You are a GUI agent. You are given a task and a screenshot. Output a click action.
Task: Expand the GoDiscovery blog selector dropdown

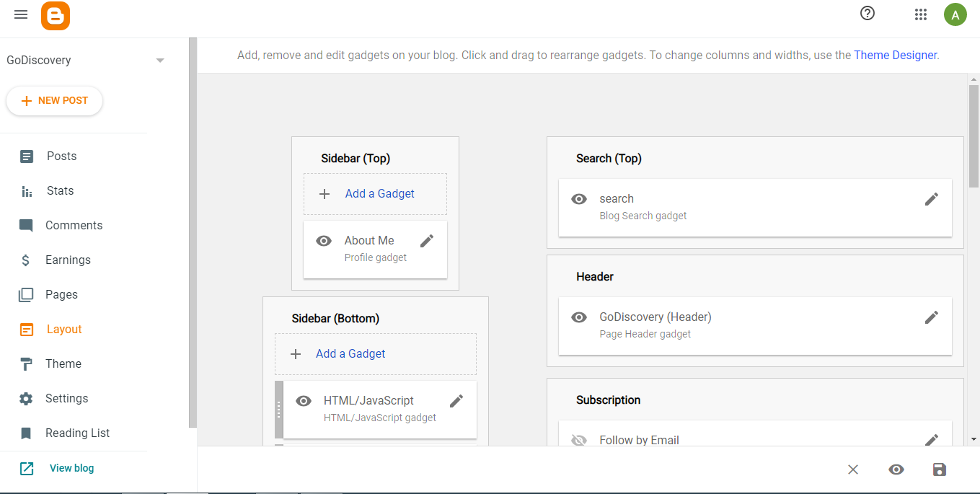160,61
